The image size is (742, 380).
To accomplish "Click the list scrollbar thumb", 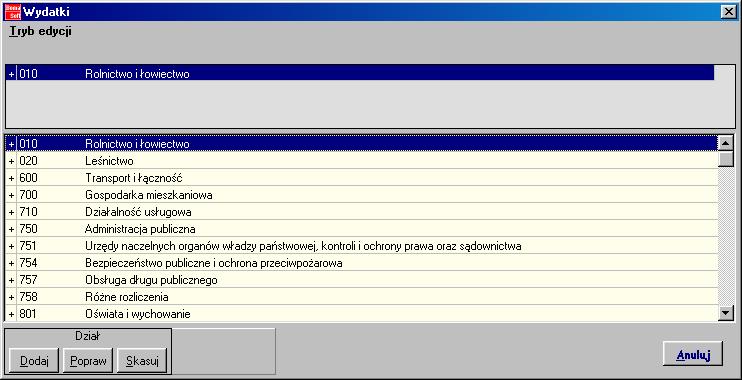I will click(726, 159).
